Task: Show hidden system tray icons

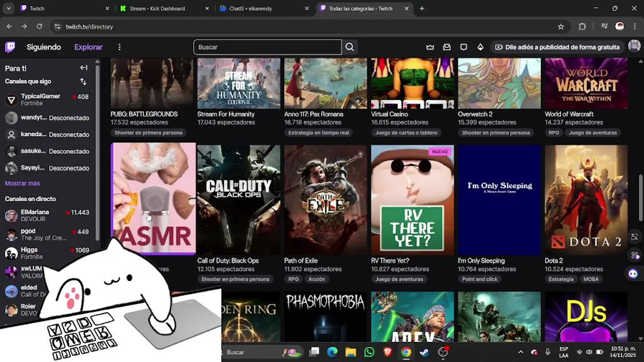Action: pyautogui.click(x=521, y=352)
